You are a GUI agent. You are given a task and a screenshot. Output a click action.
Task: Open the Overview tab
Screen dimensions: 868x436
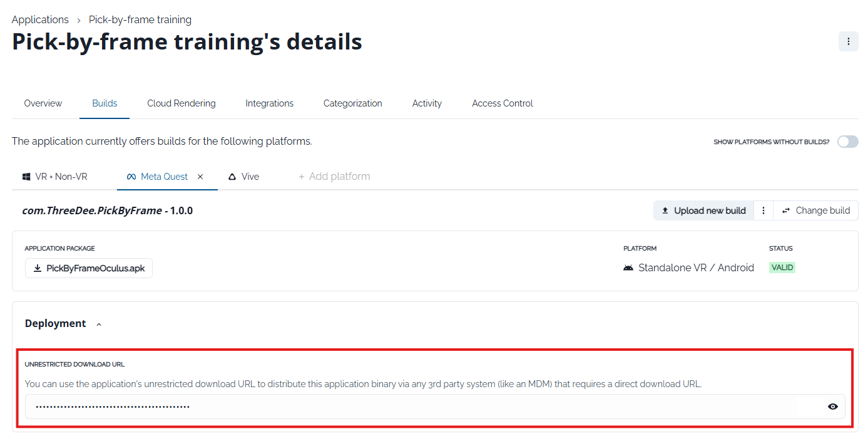click(x=43, y=103)
